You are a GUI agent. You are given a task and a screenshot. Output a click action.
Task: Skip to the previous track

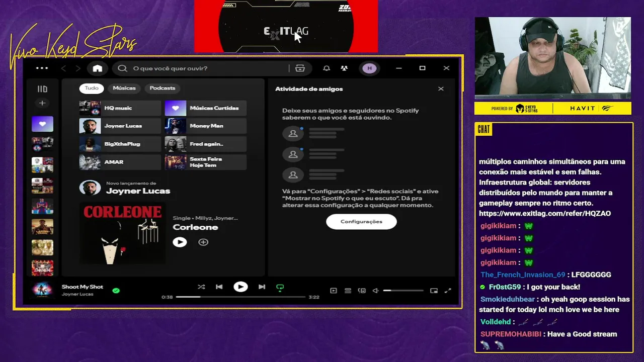(x=219, y=287)
